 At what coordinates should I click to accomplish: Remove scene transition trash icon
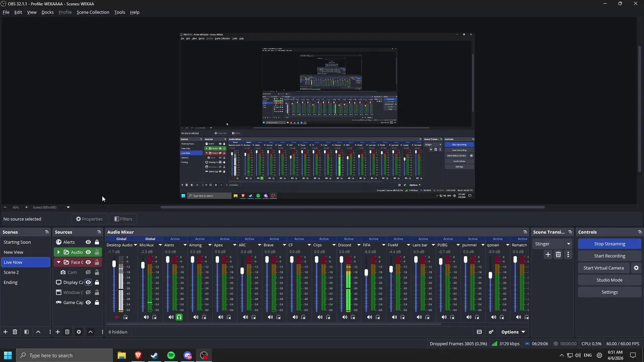(558, 255)
